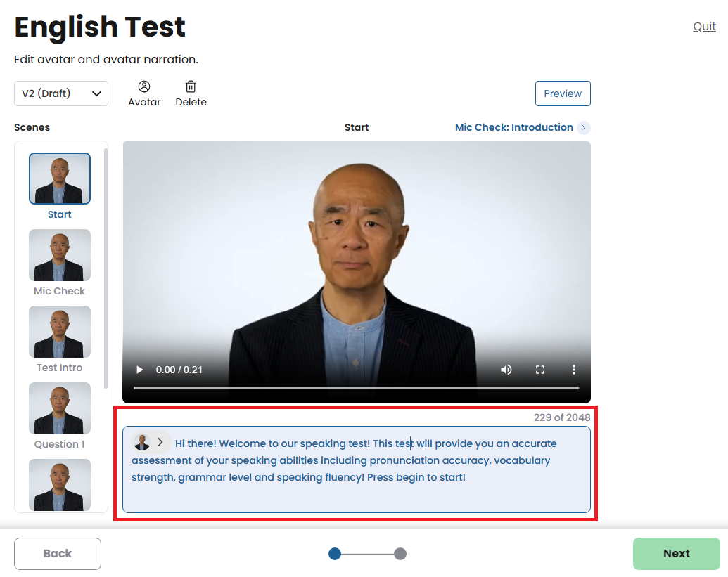This screenshot has height=577, width=728.
Task: Click the Back button
Action: (58, 554)
